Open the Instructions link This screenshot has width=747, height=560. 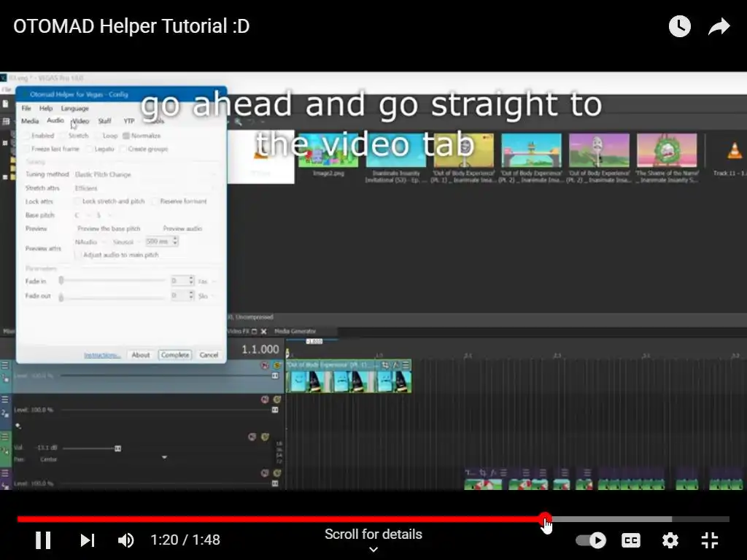point(102,355)
